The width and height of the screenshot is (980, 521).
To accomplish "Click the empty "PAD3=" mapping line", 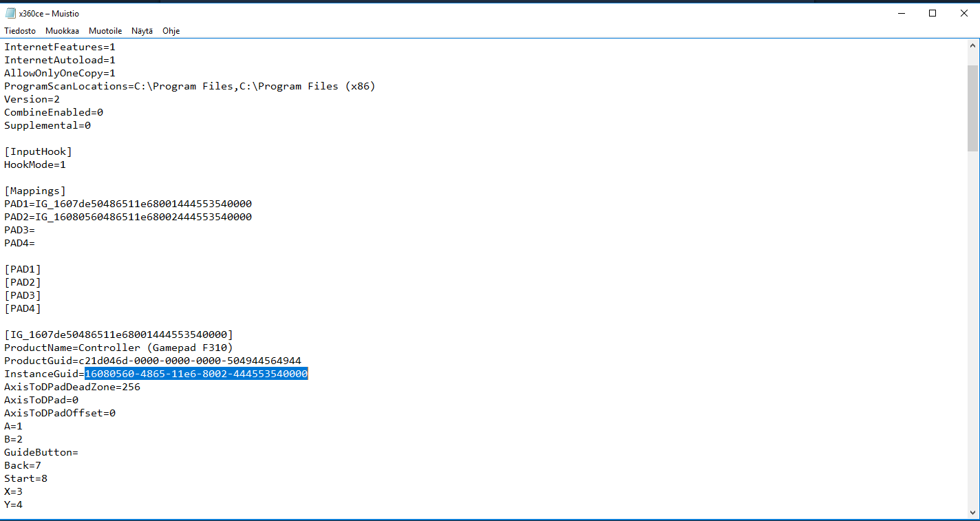I will click(x=19, y=230).
